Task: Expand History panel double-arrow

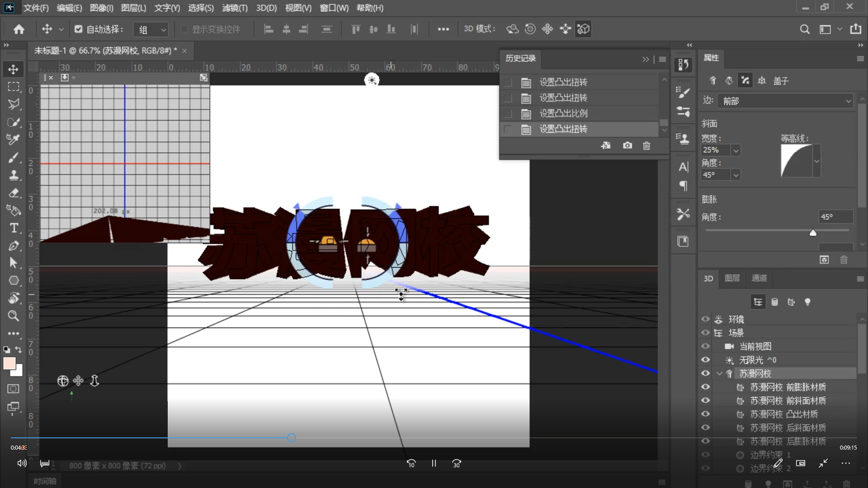Action: (x=645, y=59)
